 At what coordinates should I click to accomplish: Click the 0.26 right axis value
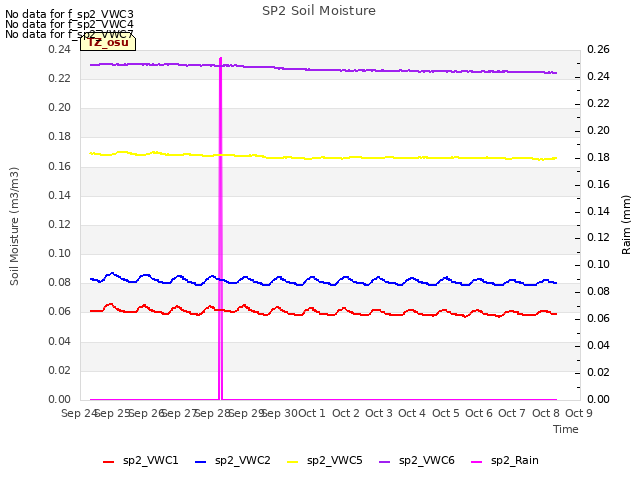click(598, 49)
